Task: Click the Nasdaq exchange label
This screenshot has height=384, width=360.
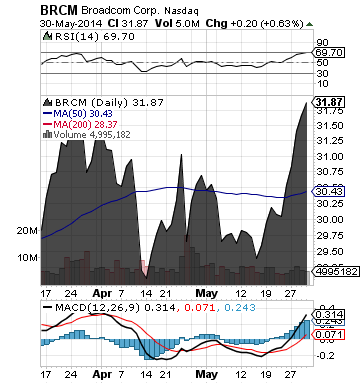Action: point(181,11)
